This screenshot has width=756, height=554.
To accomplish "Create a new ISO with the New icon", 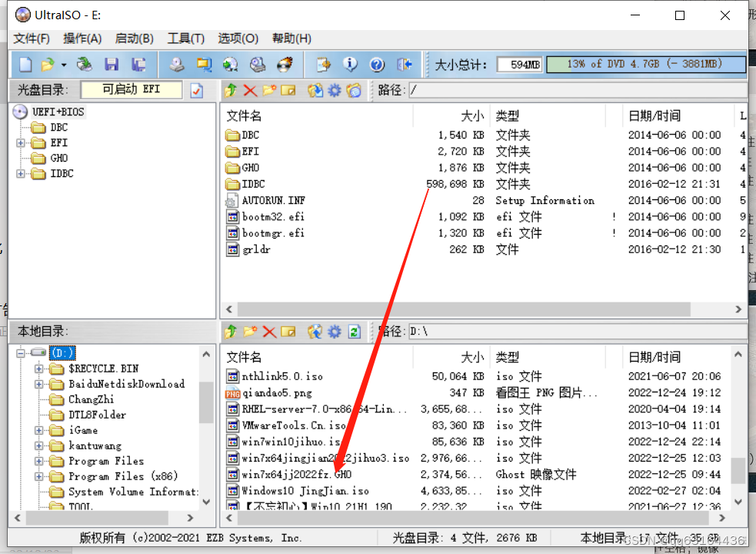I will (25, 64).
